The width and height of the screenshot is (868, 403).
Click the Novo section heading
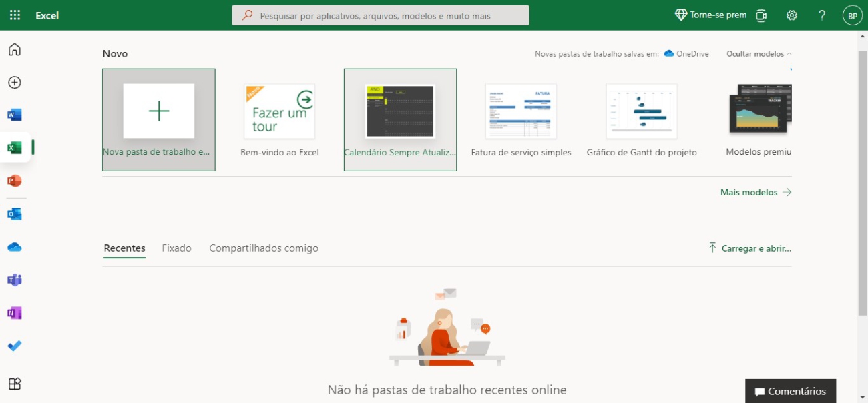pos(116,54)
